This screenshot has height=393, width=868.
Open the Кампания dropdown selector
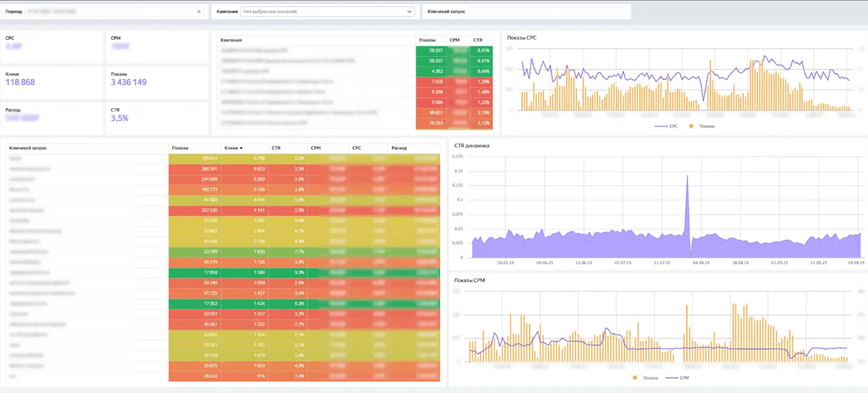(x=325, y=11)
